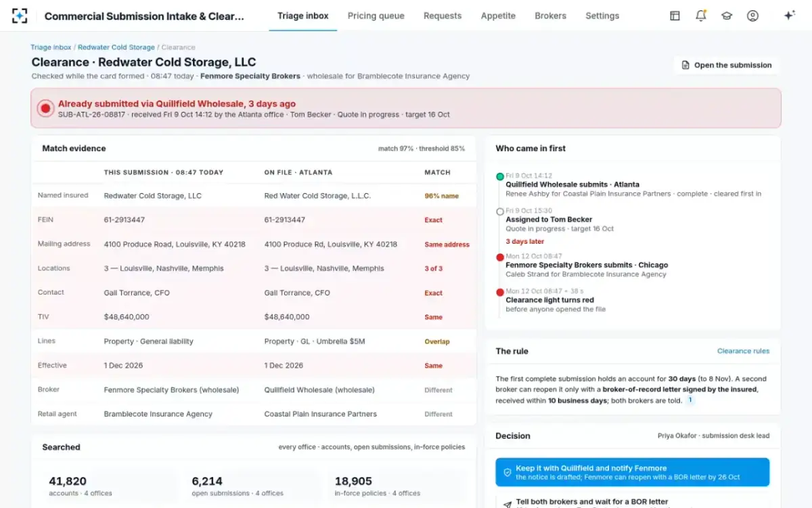
Task: Click the '3 days later' timeline label
Action: point(525,241)
